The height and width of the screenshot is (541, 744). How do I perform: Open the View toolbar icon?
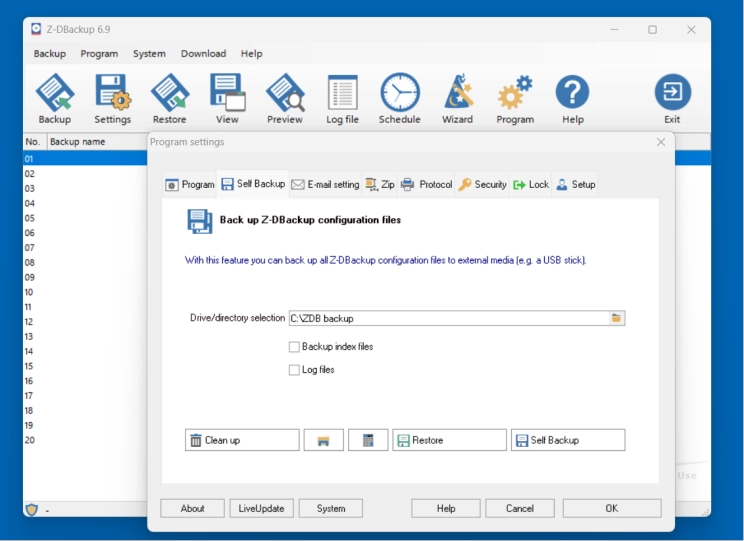tap(227, 99)
